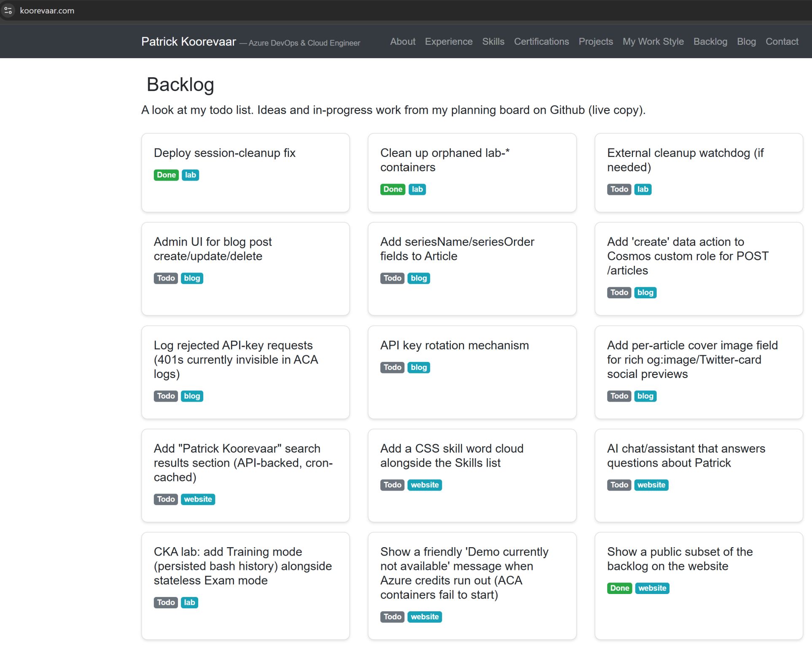812x648 pixels.
Task: Select the 'Deploy session-cleanup fix' card title
Action: 225,153
